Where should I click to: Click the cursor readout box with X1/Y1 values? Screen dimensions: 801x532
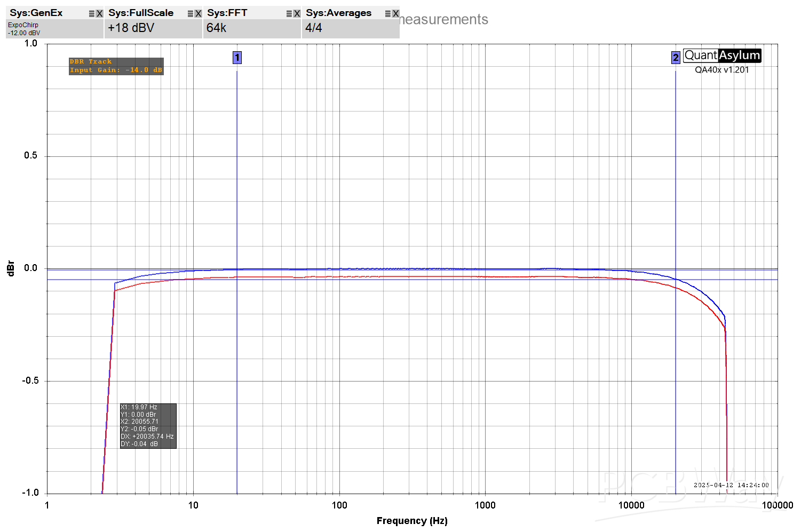coord(148,426)
